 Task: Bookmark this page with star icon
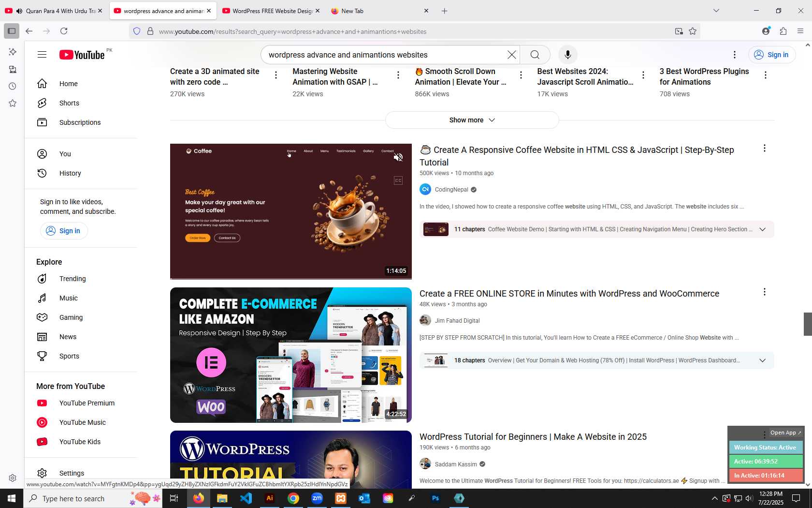pyautogui.click(x=693, y=31)
